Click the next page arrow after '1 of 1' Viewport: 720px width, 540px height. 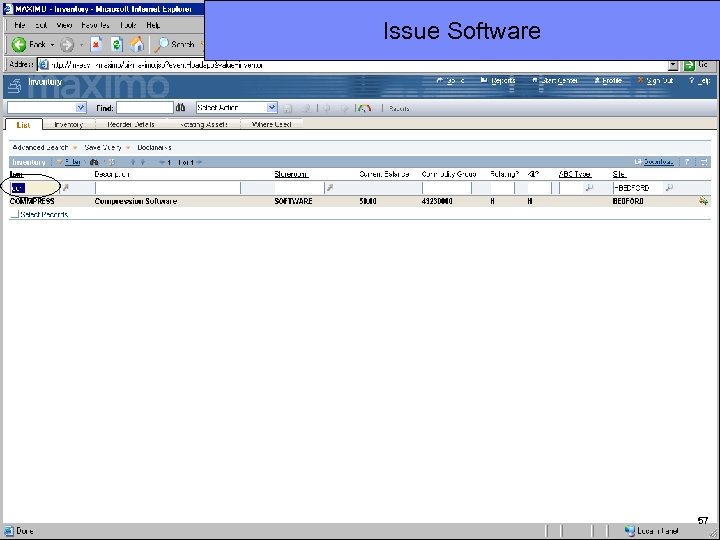(199, 162)
